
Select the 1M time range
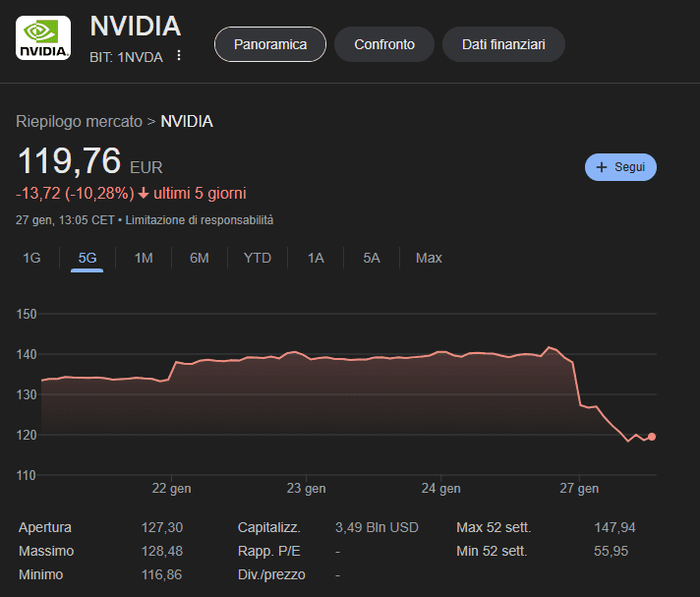tap(144, 258)
